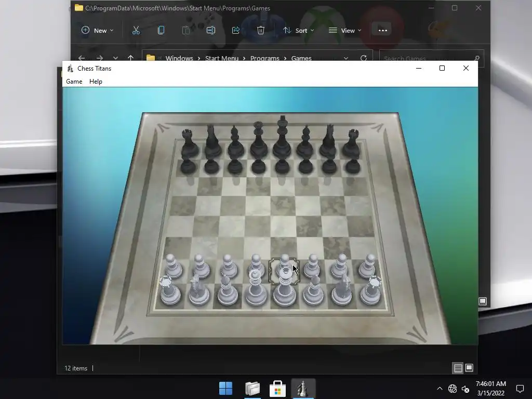Open the Windows Start button
Viewport: 532px width, 399px height.
[x=225, y=389]
